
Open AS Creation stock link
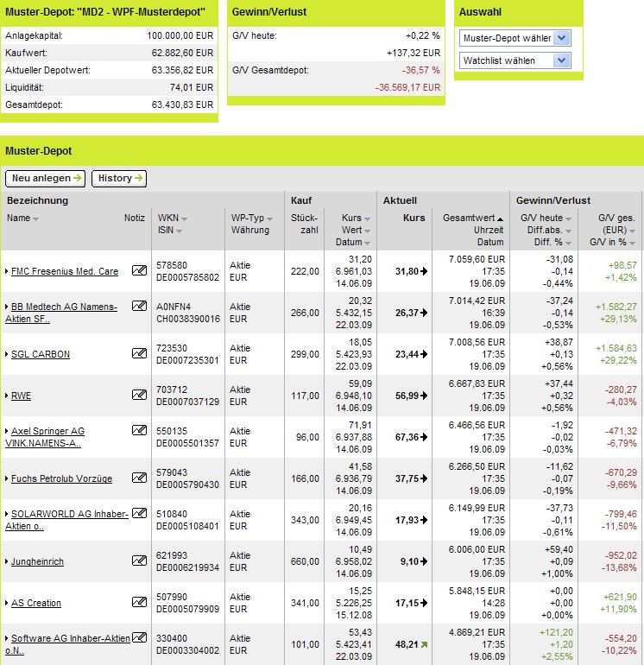[x=36, y=603]
